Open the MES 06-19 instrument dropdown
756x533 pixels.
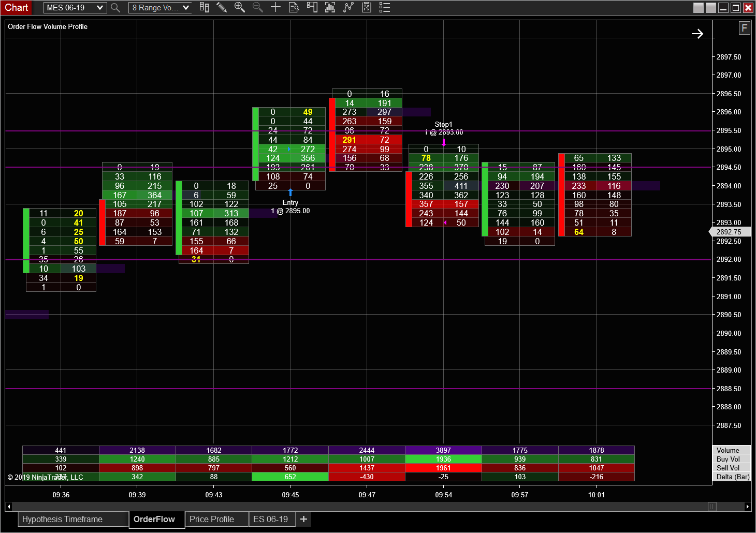[75, 8]
